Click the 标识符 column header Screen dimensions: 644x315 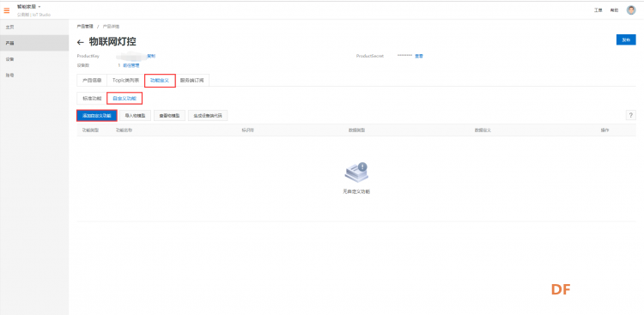[247, 130]
